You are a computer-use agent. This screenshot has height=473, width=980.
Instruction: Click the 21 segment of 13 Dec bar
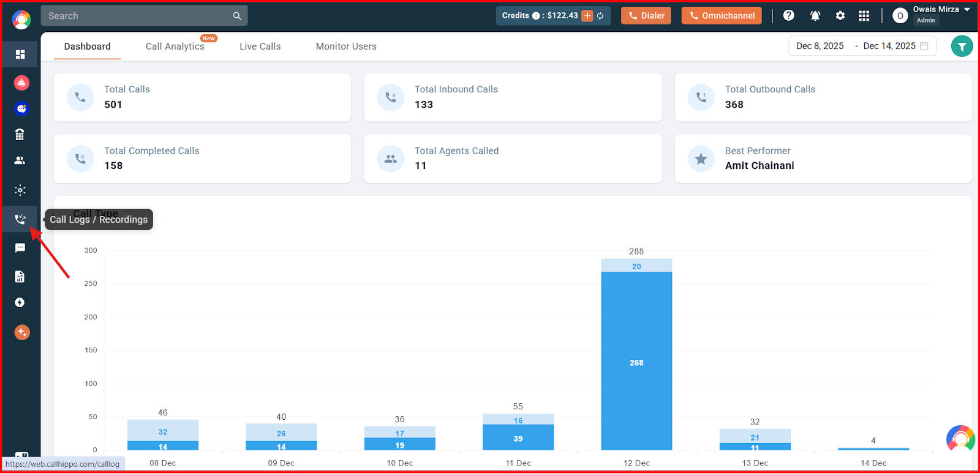point(755,436)
